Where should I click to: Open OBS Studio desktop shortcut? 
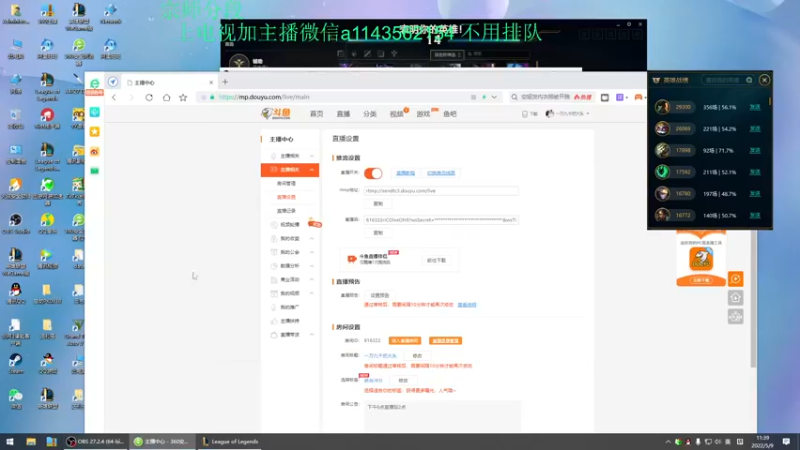click(x=15, y=223)
